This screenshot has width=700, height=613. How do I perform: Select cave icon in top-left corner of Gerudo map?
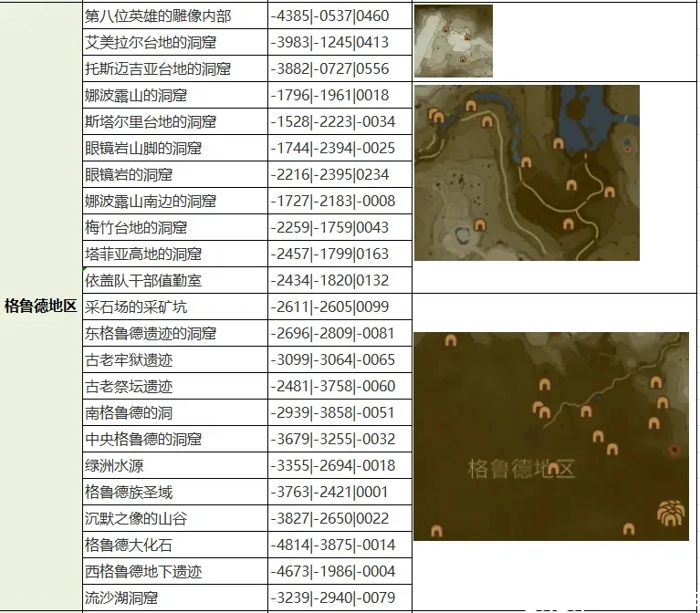tap(451, 341)
